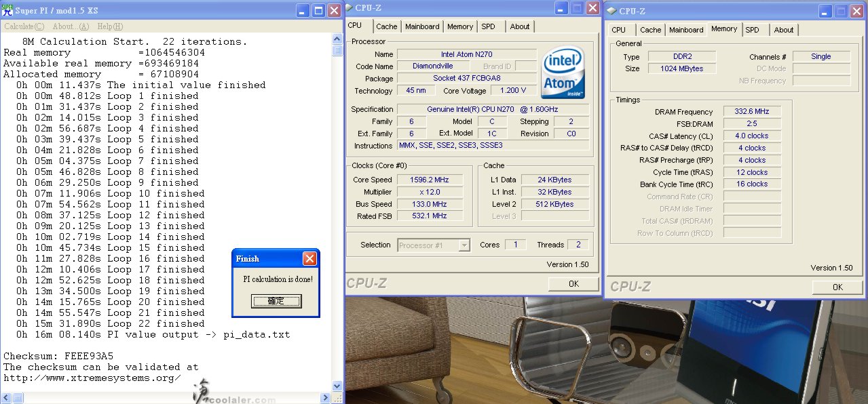Click the L1 Data value '24 KBytes'
This screenshot has width=868, height=404.
pyautogui.click(x=555, y=180)
